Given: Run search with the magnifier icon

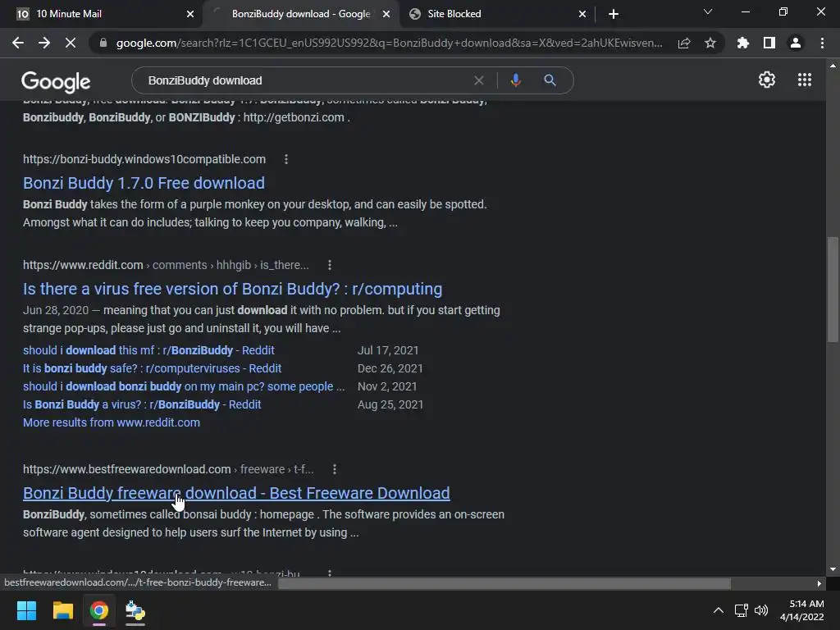Looking at the screenshot, I should [550, 80].
